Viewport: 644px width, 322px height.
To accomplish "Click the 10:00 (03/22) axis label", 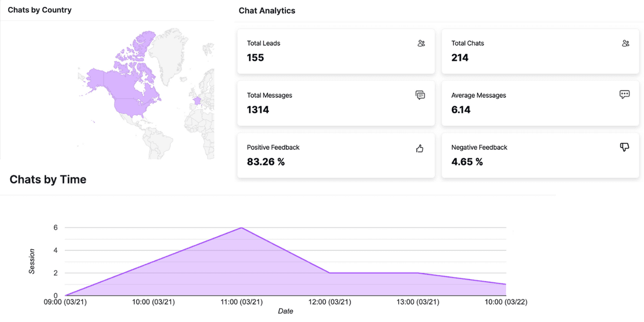I will click(505, 302).
